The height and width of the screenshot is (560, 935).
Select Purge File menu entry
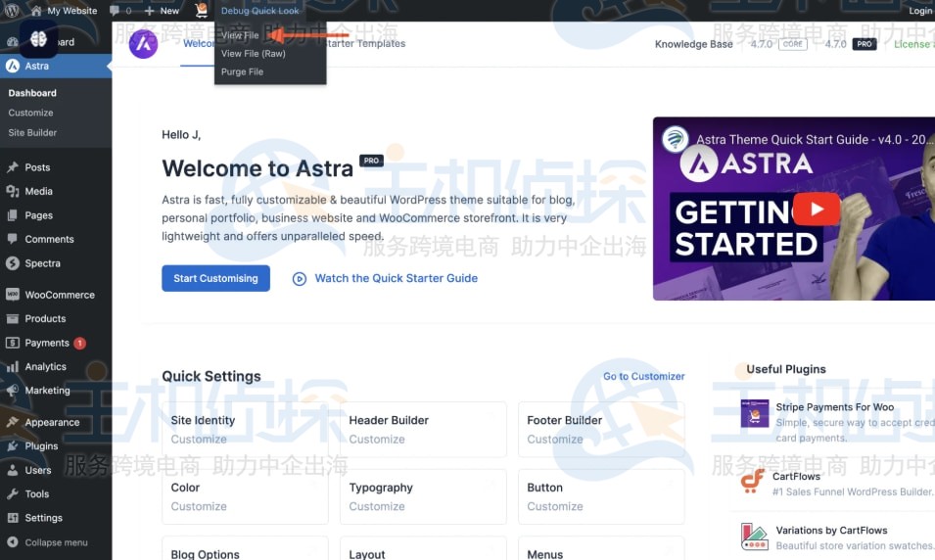tap(242, 71)
